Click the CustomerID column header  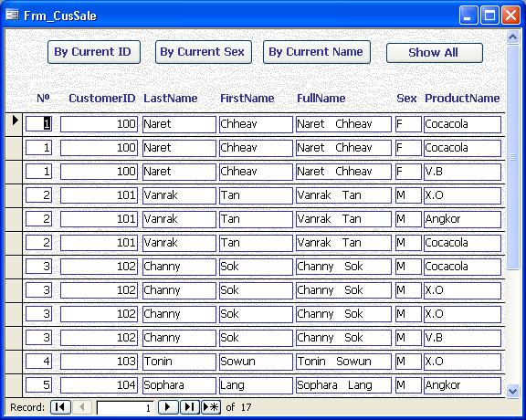click(x=102, y=99)
